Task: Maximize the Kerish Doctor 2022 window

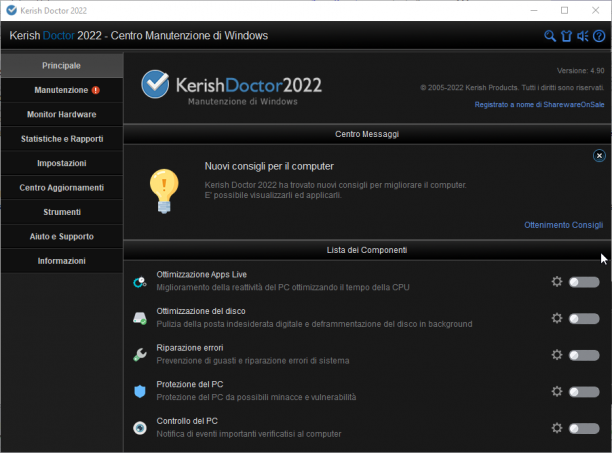Action: (564, 11)
